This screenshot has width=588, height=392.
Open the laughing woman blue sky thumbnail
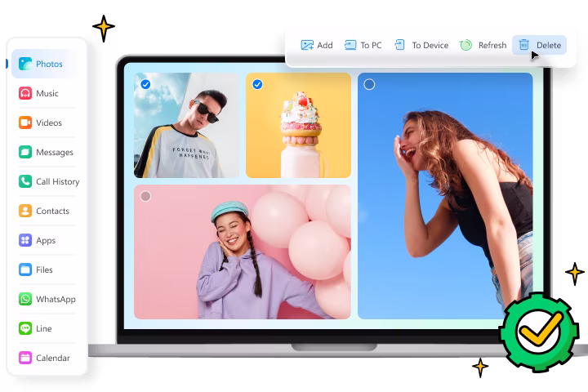(445, 196)
